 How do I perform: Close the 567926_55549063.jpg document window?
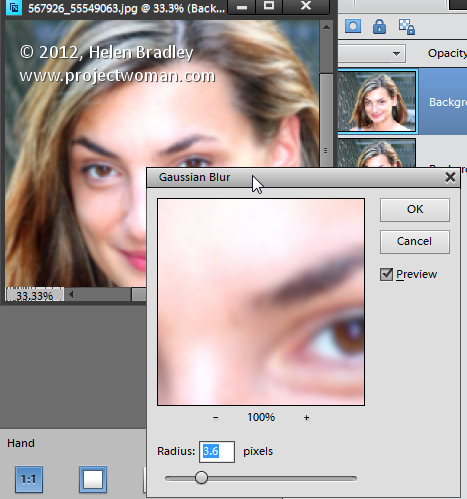pos(306,6)
